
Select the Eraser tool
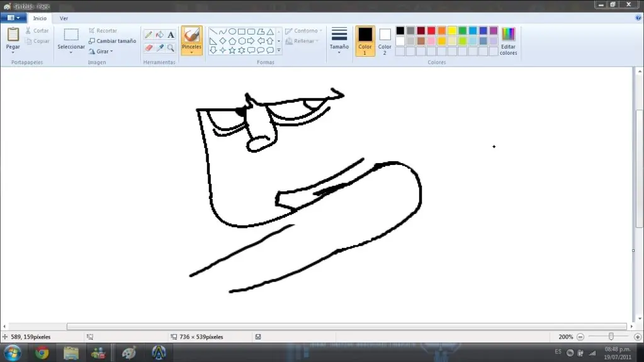(149, 48)
